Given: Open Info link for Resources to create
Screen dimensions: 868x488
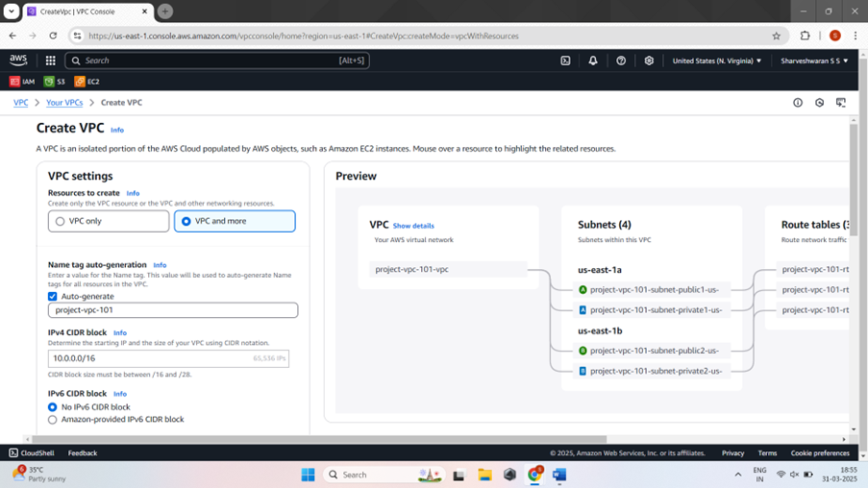Looking at the screenshot, I should 133,193.
